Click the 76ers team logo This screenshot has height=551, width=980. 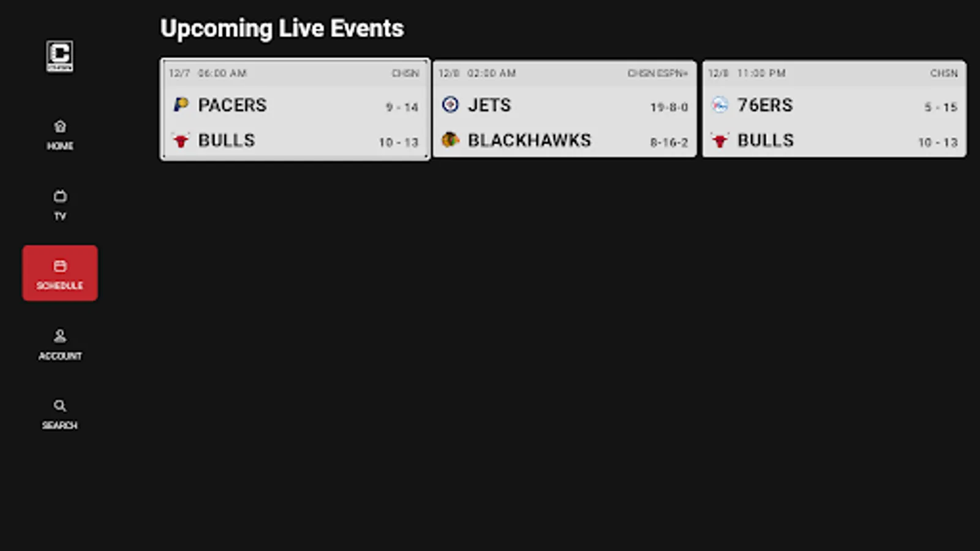pyautogui.click(x=720, y=105)
